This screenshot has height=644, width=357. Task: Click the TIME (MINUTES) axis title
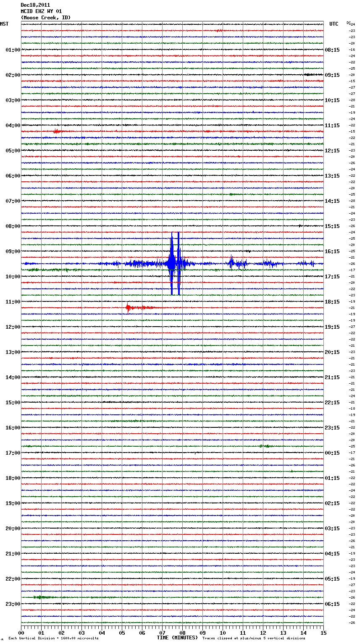177,638
